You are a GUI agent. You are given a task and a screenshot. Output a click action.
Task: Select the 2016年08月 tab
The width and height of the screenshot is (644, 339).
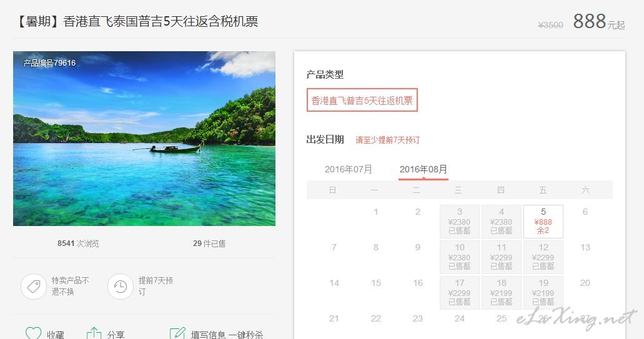[424, 169]
